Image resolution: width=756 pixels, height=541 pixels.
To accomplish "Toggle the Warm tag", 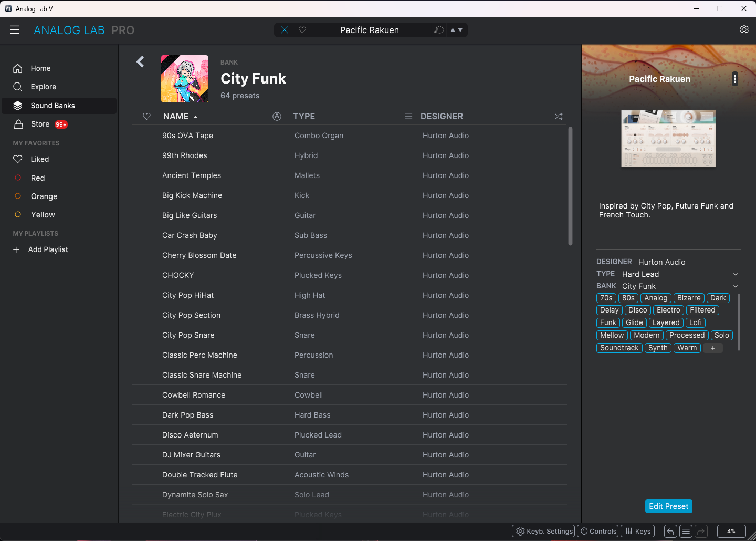I will 687,348.
